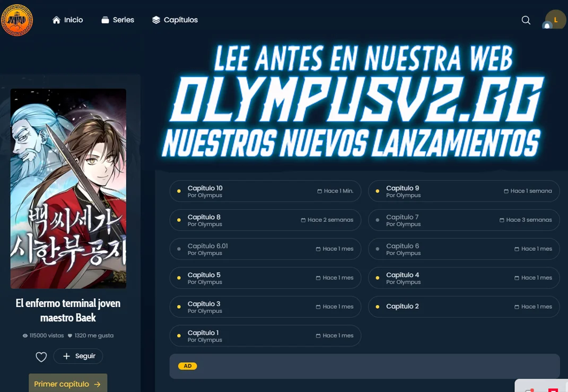The image size is (568, 392).
Task: Open Capítulo 10 chapter
Action: [265, 191]
